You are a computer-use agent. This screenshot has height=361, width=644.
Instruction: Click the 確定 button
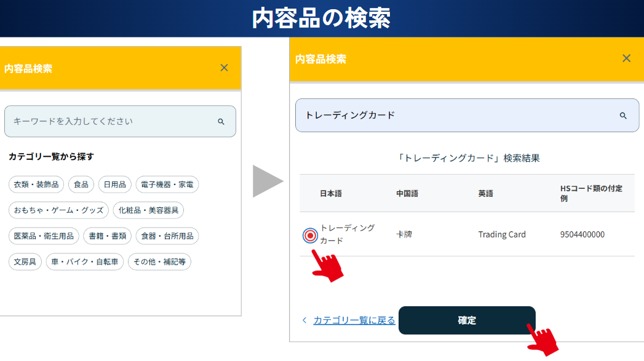(x=467, y=320)
